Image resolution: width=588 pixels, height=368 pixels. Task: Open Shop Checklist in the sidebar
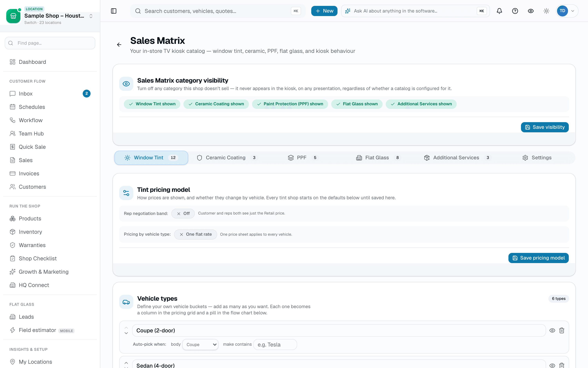pos(50,258)
